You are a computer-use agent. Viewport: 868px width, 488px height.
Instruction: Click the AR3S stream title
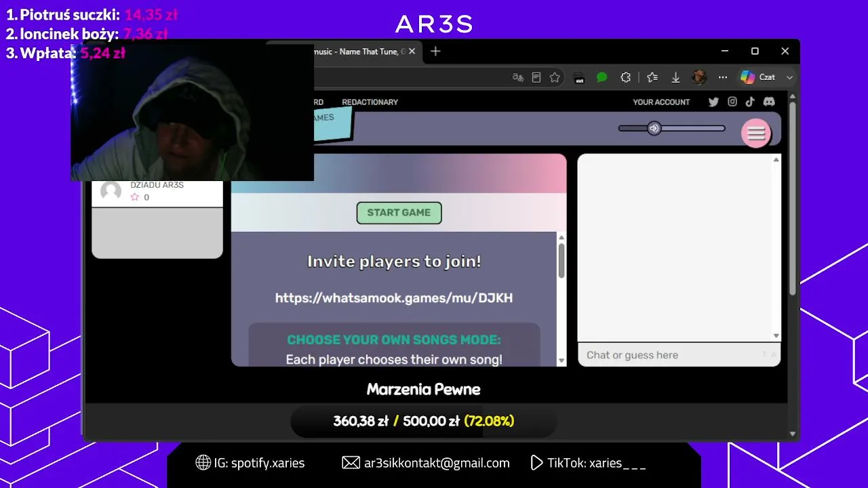coord(434,24)
